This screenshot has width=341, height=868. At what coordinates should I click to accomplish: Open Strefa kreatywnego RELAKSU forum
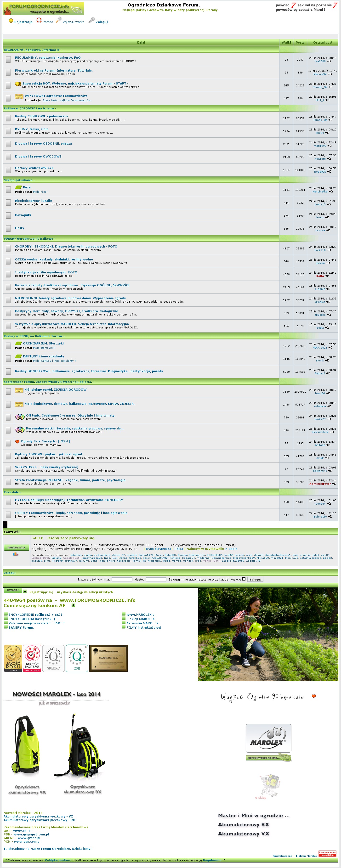[x=70, y=480]
